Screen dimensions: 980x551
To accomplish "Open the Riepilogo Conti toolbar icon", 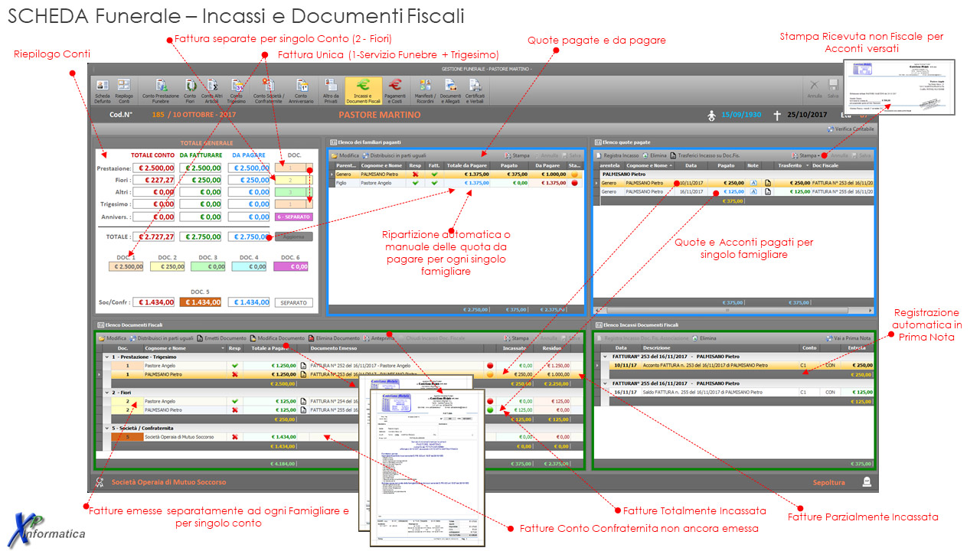I will pyautogui.click(x=123, y=90).
